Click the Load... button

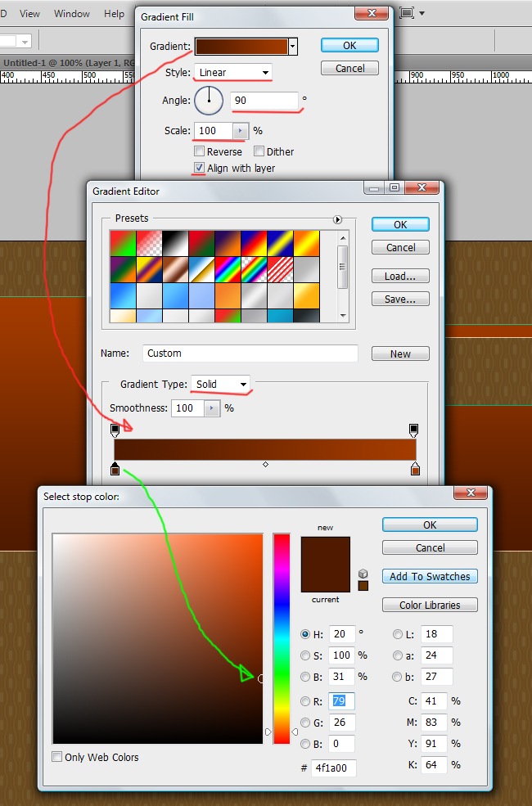click(400, 276)
